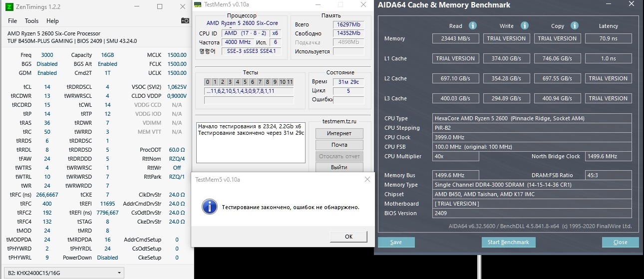Viewport: 644px width, 279px height.
Task: Select test number 0 in Тесты row
Action: pyautogui.click(x=207, y=82)
